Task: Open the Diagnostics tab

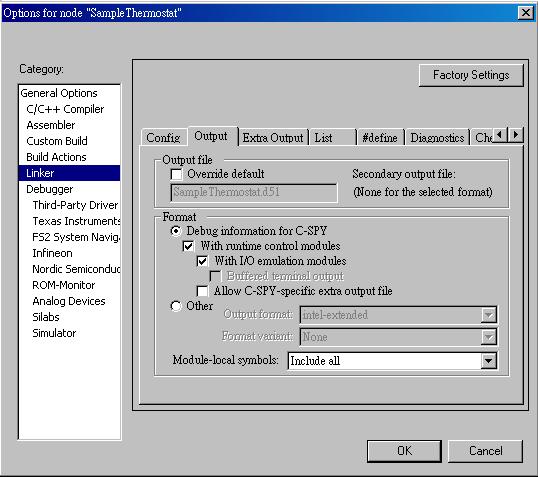Action: [x=437, y=138]
